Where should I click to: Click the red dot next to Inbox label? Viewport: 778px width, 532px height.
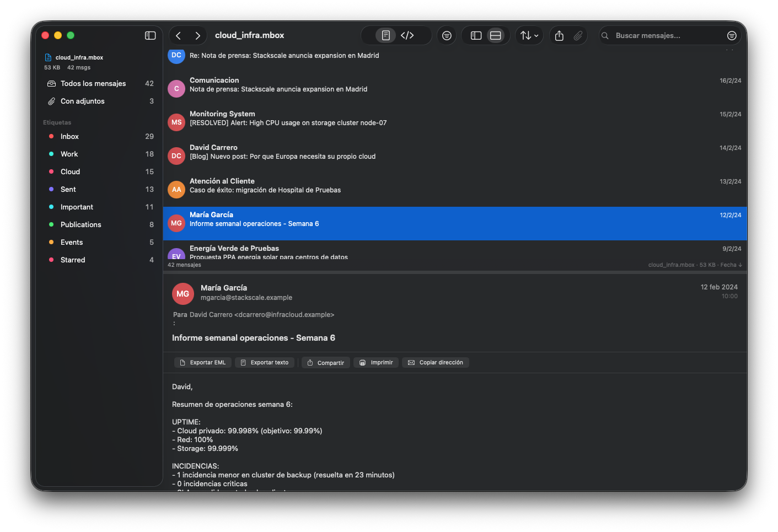(x=51, y=136)
